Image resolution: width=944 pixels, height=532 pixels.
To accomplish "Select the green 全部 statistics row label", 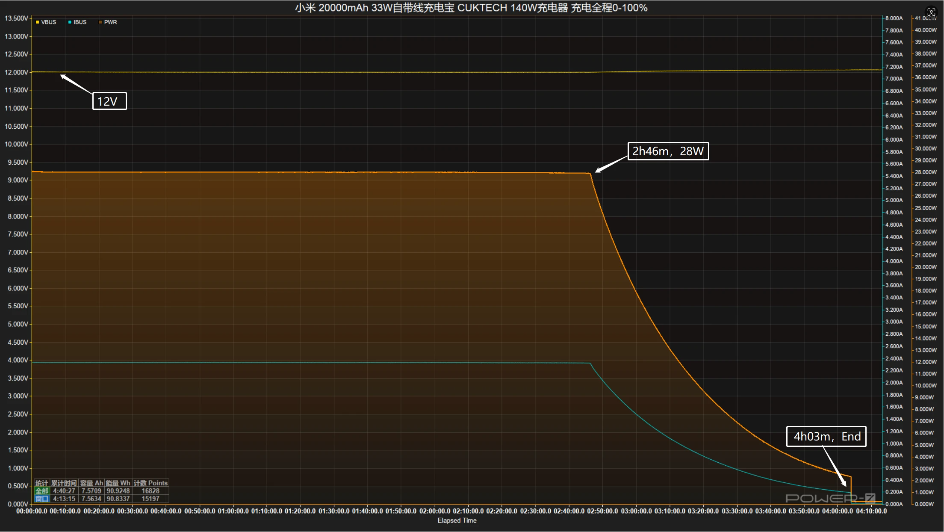I will pyautogui.click(x=42, y=490).
